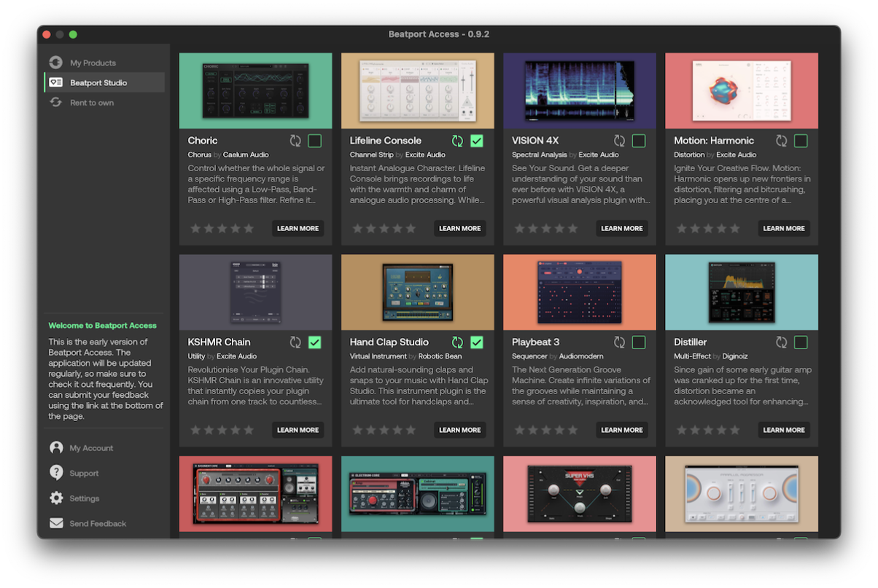
Task: Click the Virtual Instrument category link
Action: 379,356
